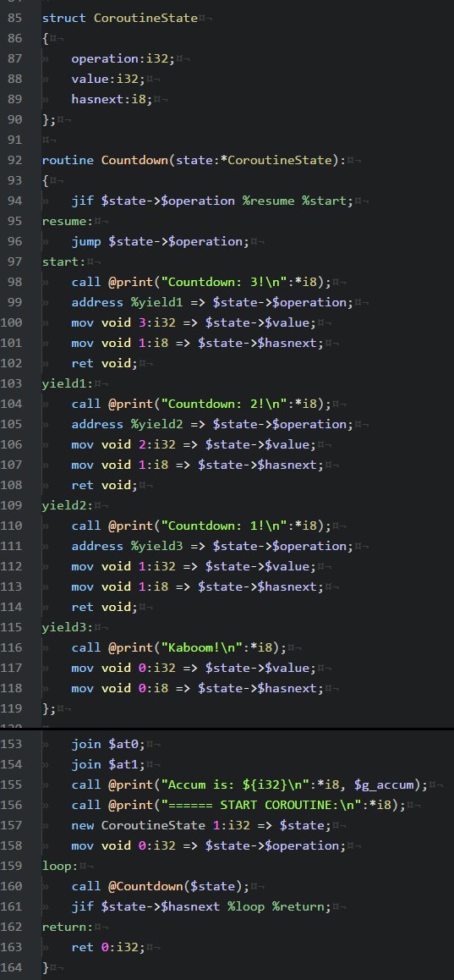Click the 'ret void;' statement on line 108
The width and height of the screenshot is (454, 980).
[x=104, y=485]
